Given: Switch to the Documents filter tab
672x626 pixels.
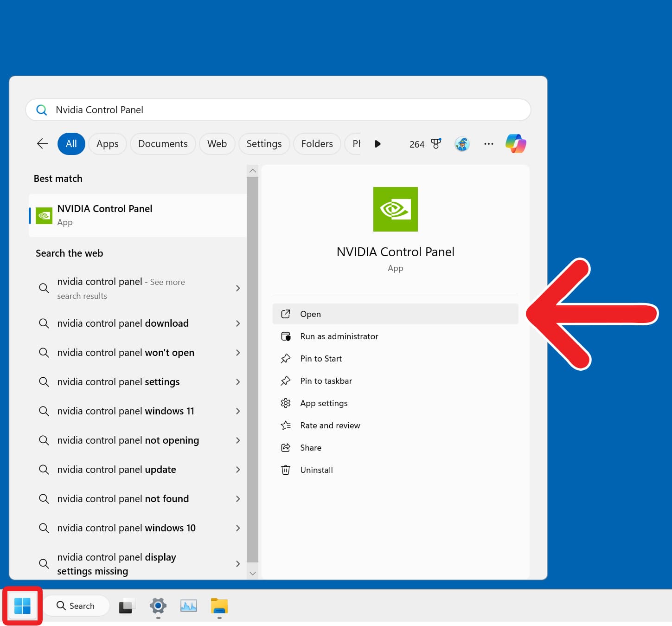Looking at the screenshot, I should tap(163, 144).
